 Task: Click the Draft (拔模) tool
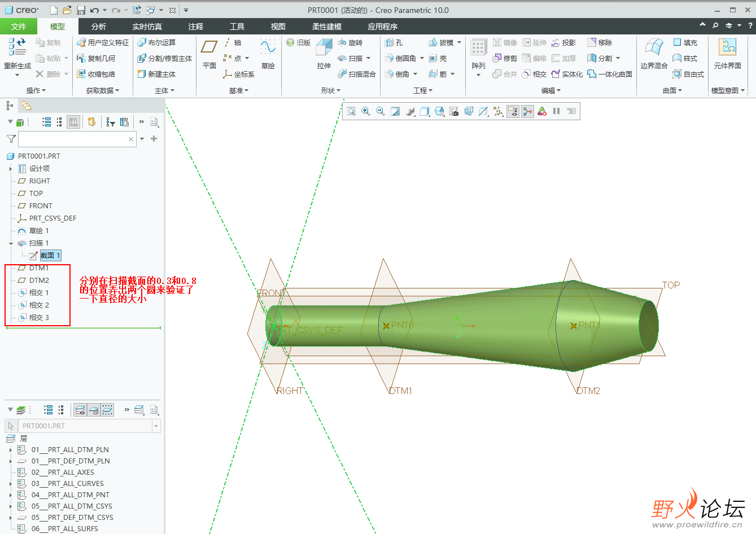441,42
